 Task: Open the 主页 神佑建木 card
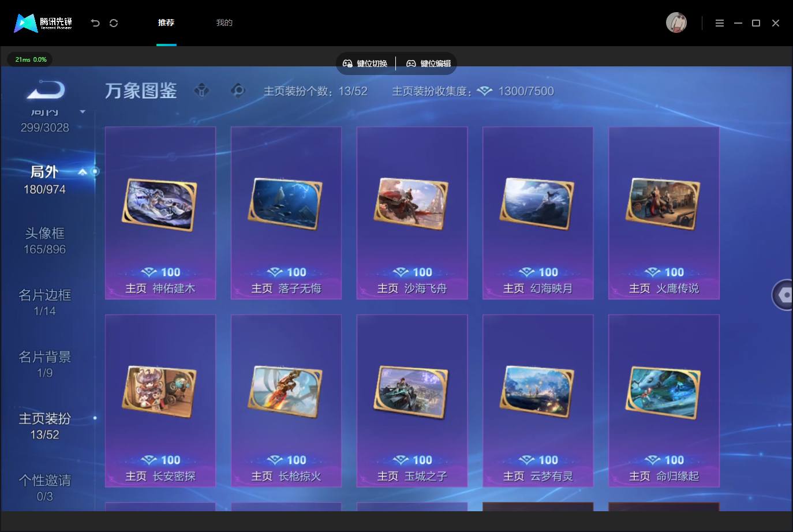click(x=160, y=213)
